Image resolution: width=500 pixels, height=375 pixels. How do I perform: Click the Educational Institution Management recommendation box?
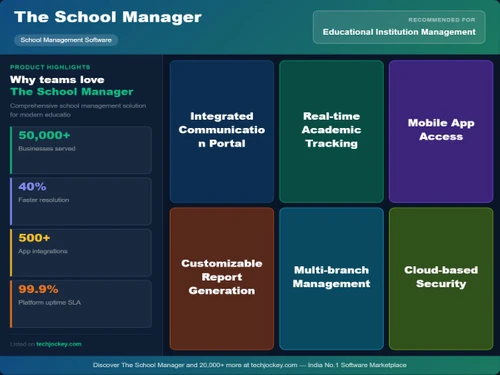click(x=399, y=27)
